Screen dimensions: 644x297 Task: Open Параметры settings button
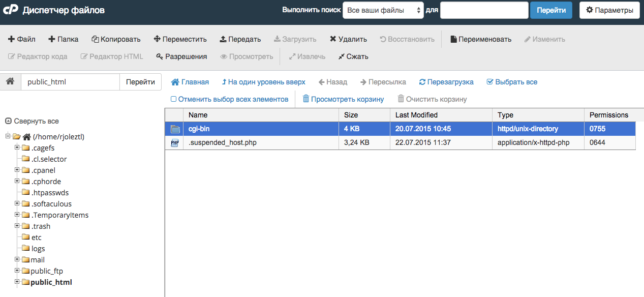point(609,10)
